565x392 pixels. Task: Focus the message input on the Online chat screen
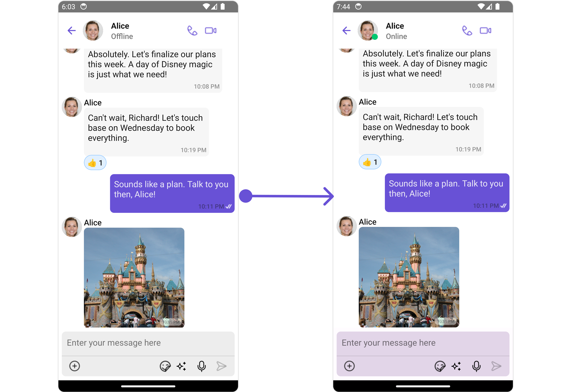pyautogui.click(x=423, y=343)
